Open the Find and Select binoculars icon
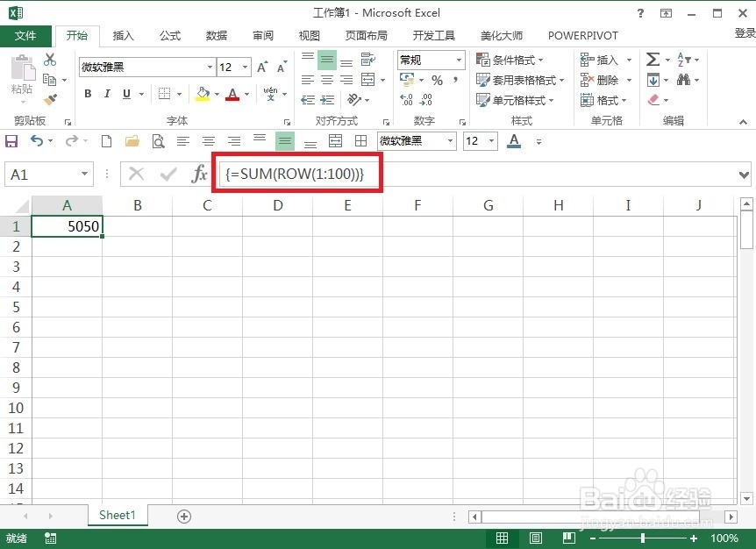756x549 pixels. click(x=684, y=79)
